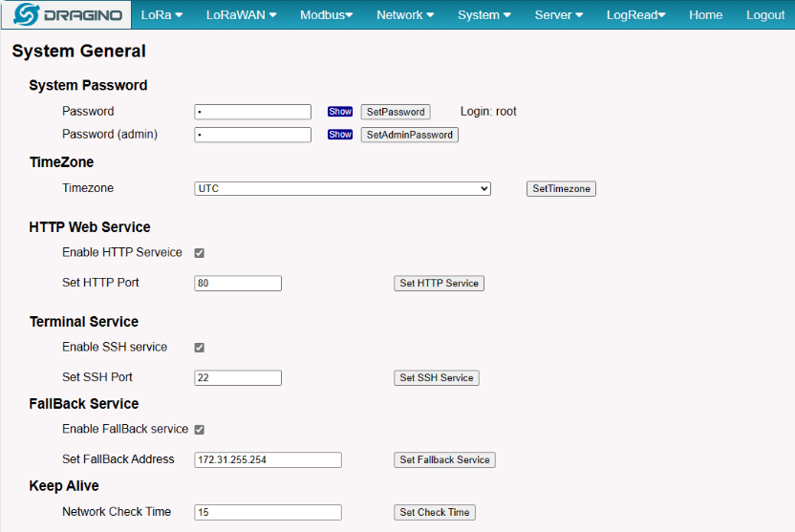Toggle the Enable FallBack service checkbox
Viewport: 795px width, 532px height.
click(x=200, y=430)
